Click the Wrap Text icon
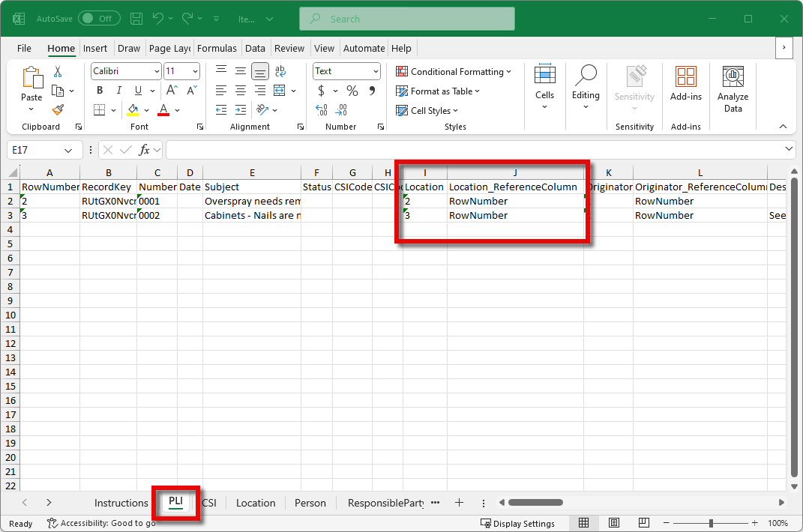This screenshot has height=532, width=803. click(x=280, y=71)
